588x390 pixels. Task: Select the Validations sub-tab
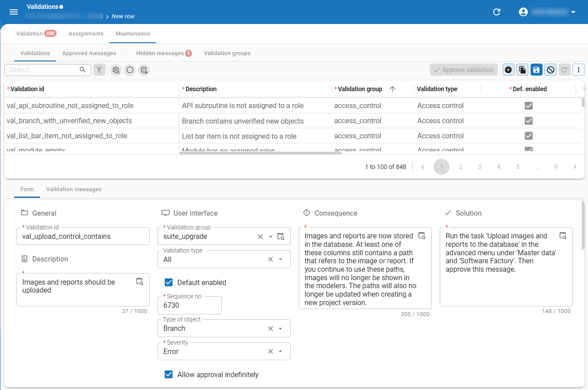tap(35, 53)
